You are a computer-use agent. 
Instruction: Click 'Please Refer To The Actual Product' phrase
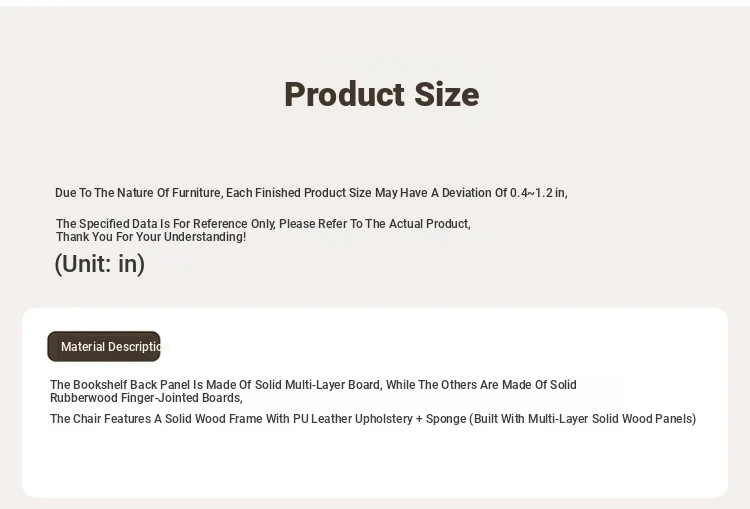(x=374, y=224)
